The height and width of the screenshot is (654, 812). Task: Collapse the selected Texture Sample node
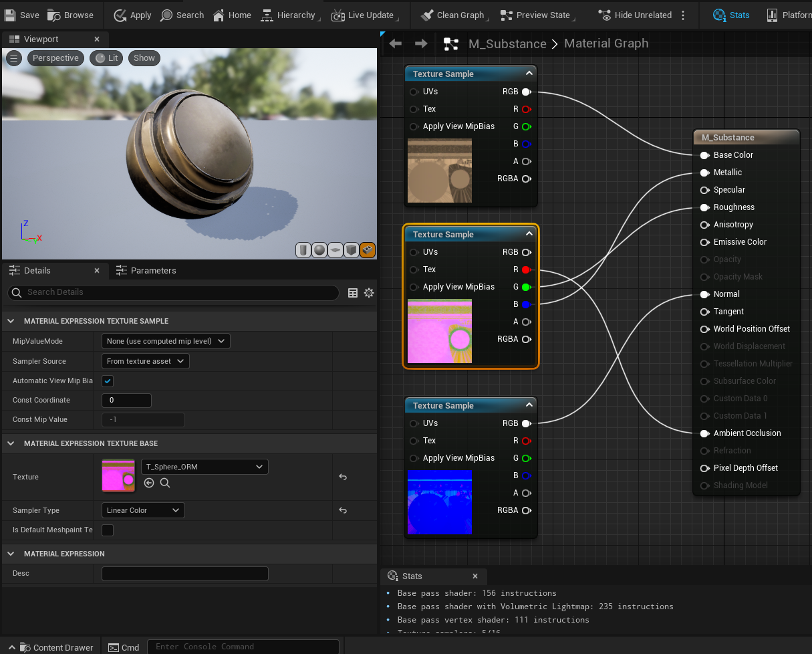point(528,234)
